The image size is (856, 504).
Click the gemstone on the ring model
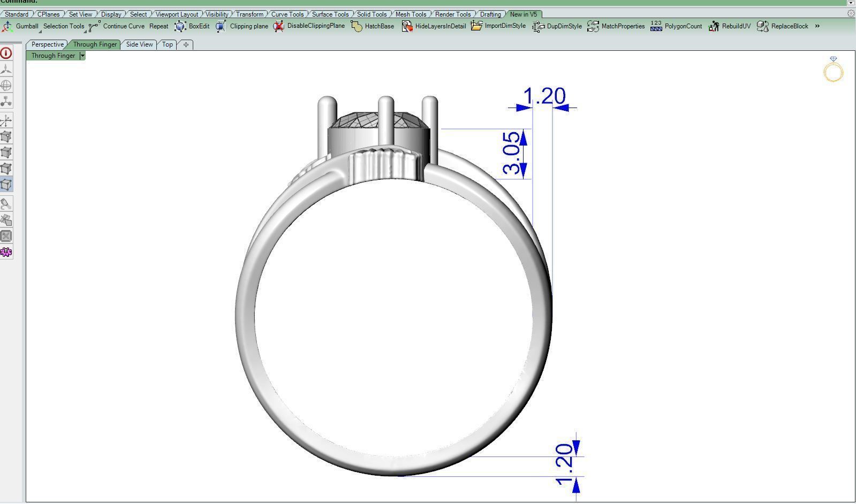click(x=379, y=120)
